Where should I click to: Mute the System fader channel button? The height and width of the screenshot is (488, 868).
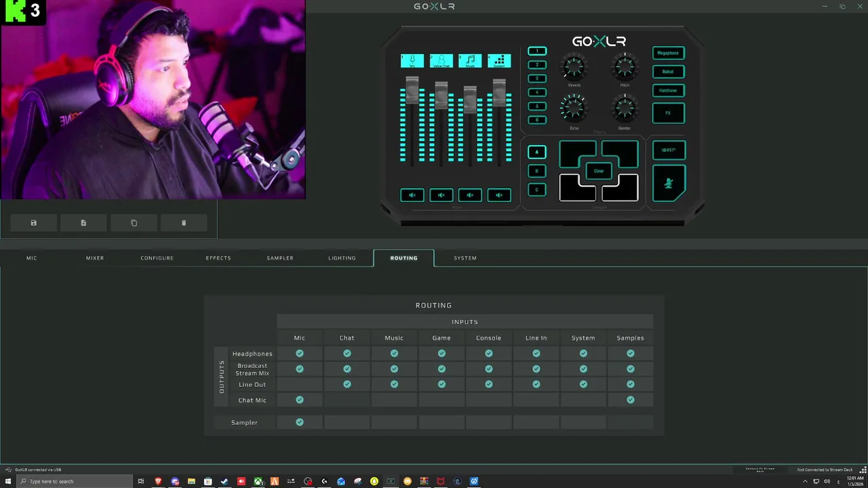[x=499, y=195]
